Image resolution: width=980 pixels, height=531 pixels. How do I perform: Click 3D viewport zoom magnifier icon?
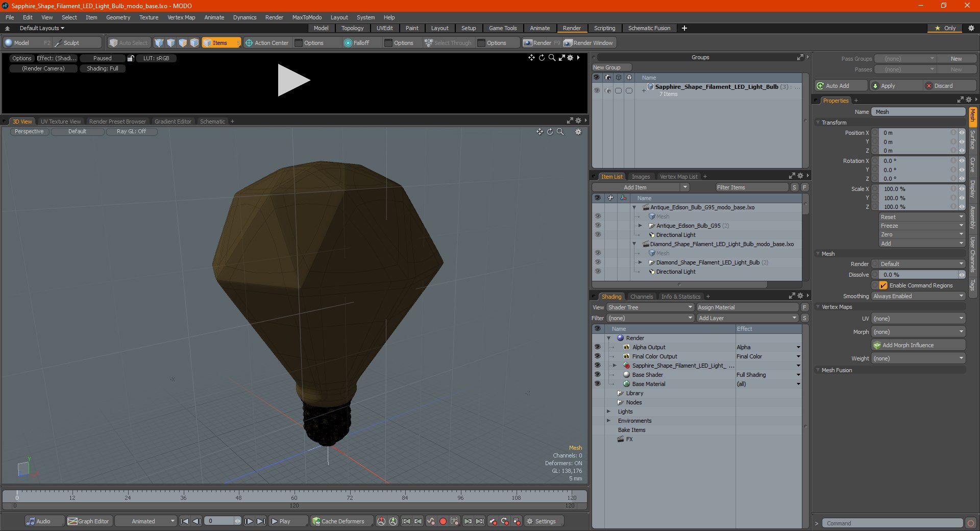(560, 132)
